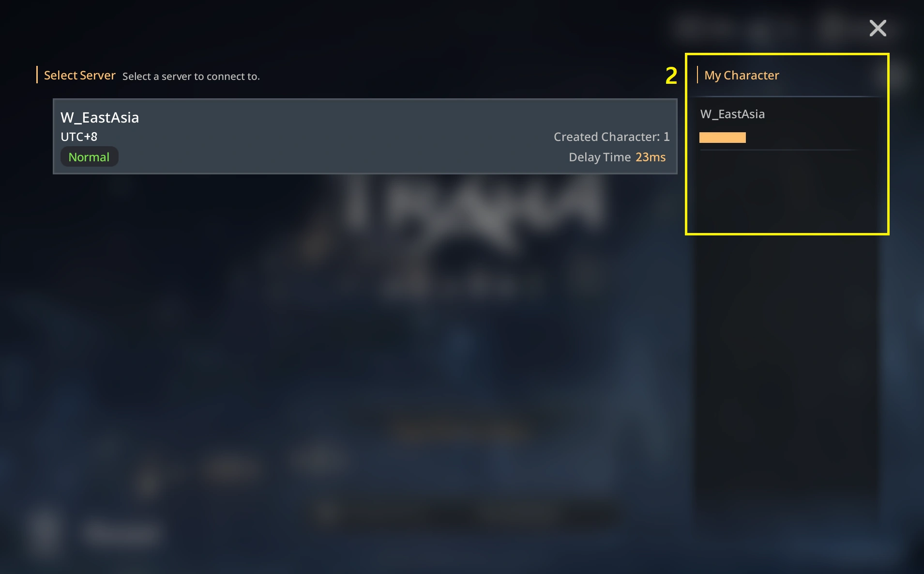Click the Created Character: 1 label
Viewport: 924px width, 574px height.
(611, 137)
